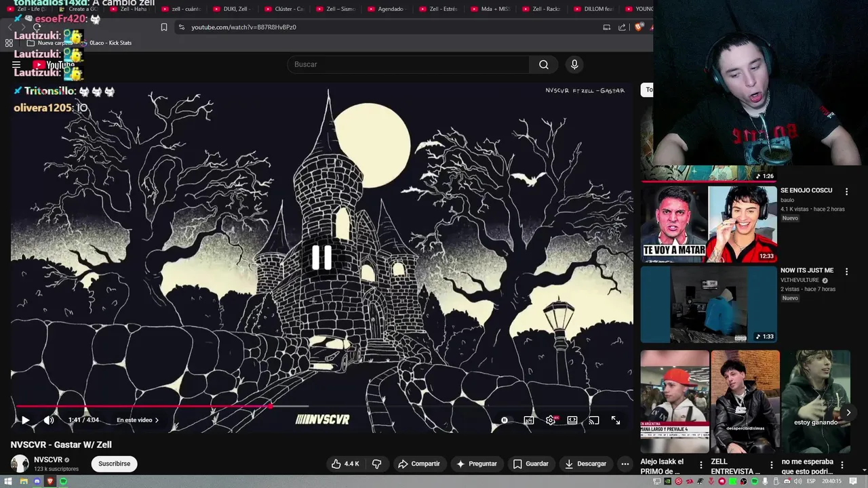Switch to the 'Agendado' browser tab
Image resolution: width=868 pixels, height=488 pixels.
tap(387, 9)
